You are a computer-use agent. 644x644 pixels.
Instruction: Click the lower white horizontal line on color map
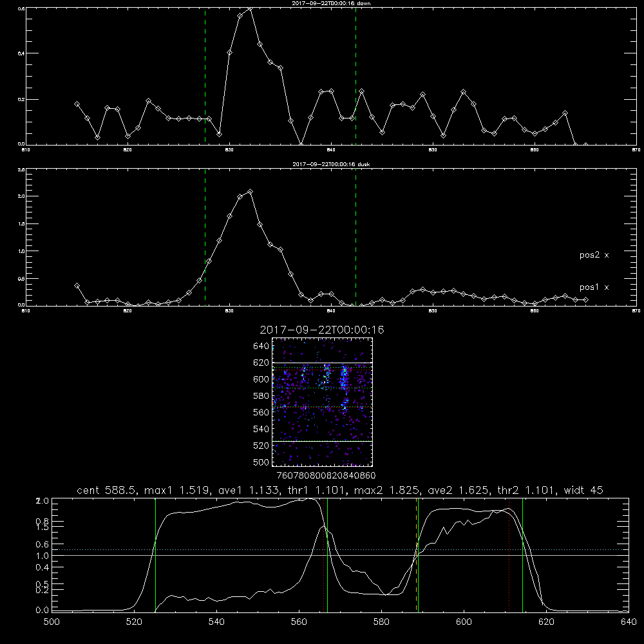pos(322,441)
